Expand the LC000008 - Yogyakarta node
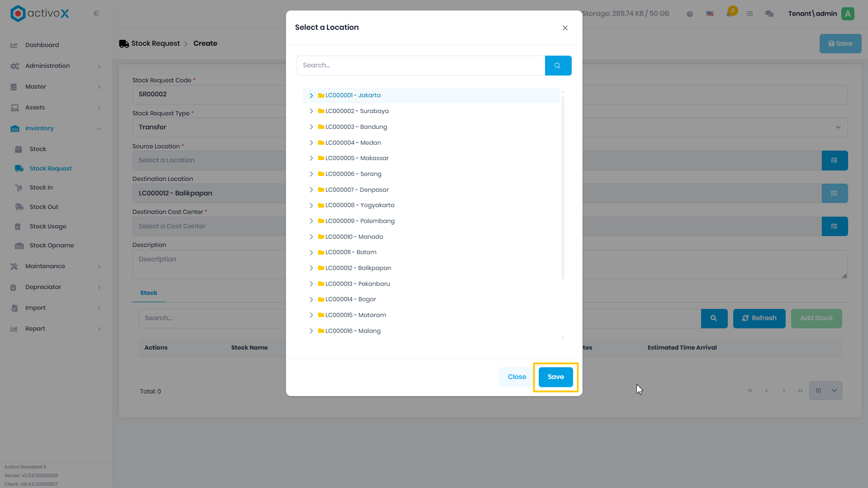The height and width of the screenshot is (488, 868). pos(311,205)
